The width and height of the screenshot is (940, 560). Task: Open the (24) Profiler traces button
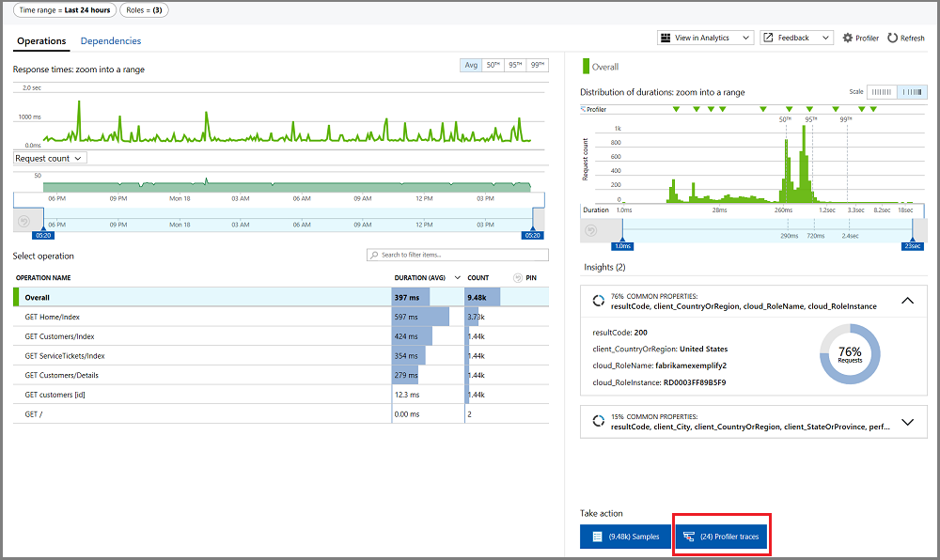point(722,537)
